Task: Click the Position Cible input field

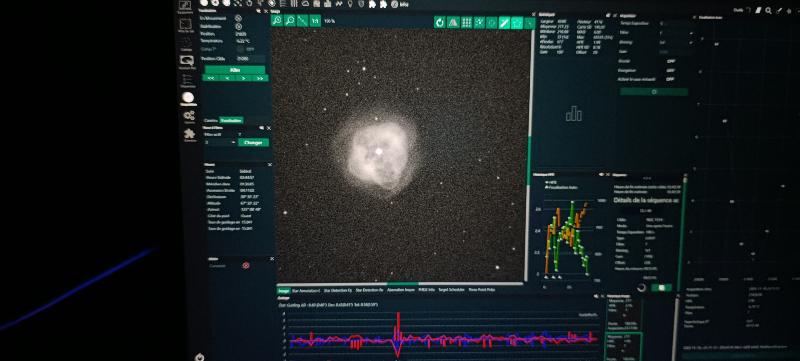Action: click(x=251, y=59)
